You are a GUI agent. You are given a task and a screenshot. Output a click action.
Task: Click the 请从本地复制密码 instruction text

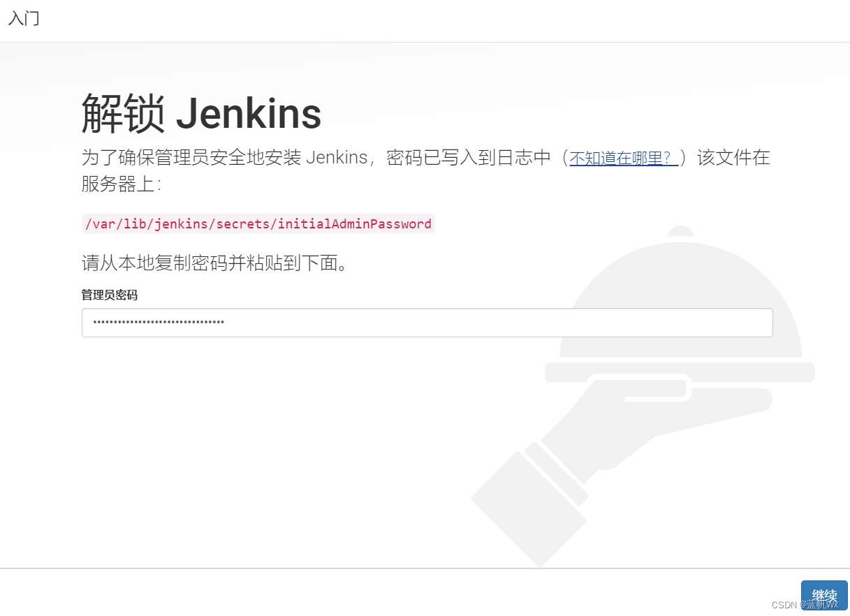pos(214,263)
